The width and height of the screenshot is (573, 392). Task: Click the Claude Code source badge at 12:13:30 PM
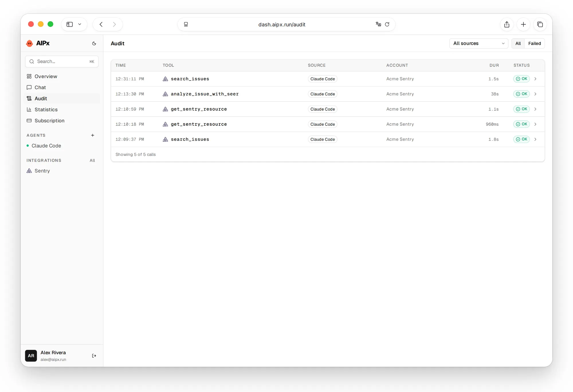(323, 94)
